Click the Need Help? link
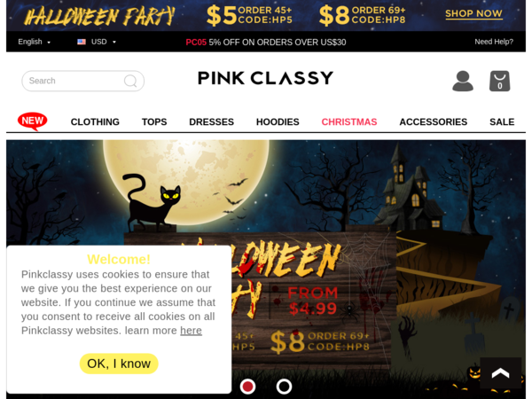 click(494, 42)
